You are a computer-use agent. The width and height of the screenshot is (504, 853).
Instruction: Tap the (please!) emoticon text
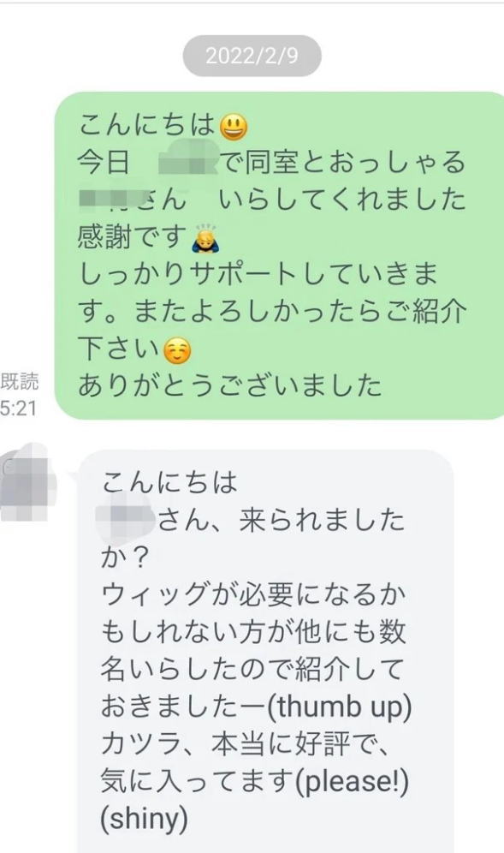click(x=351, y=781)
